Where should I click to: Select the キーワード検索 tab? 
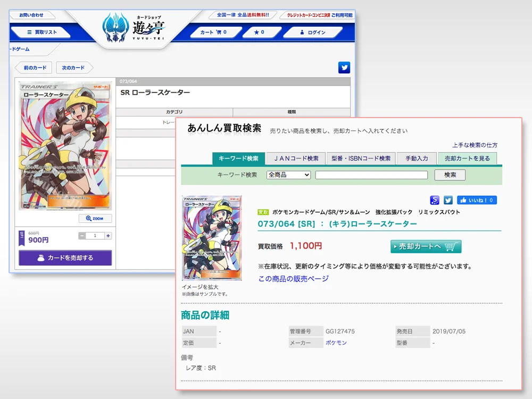tap(238, 159)
